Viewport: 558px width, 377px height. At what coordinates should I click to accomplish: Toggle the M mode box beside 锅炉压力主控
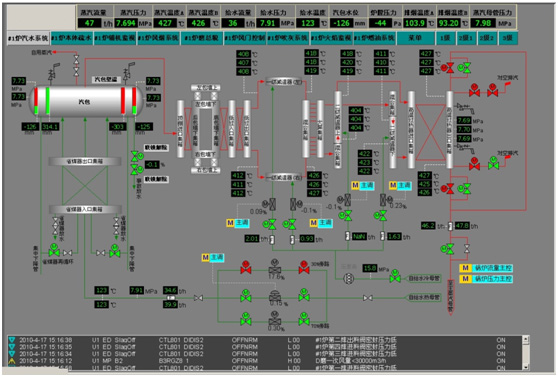pyautogui.click(x=465, y=279)
